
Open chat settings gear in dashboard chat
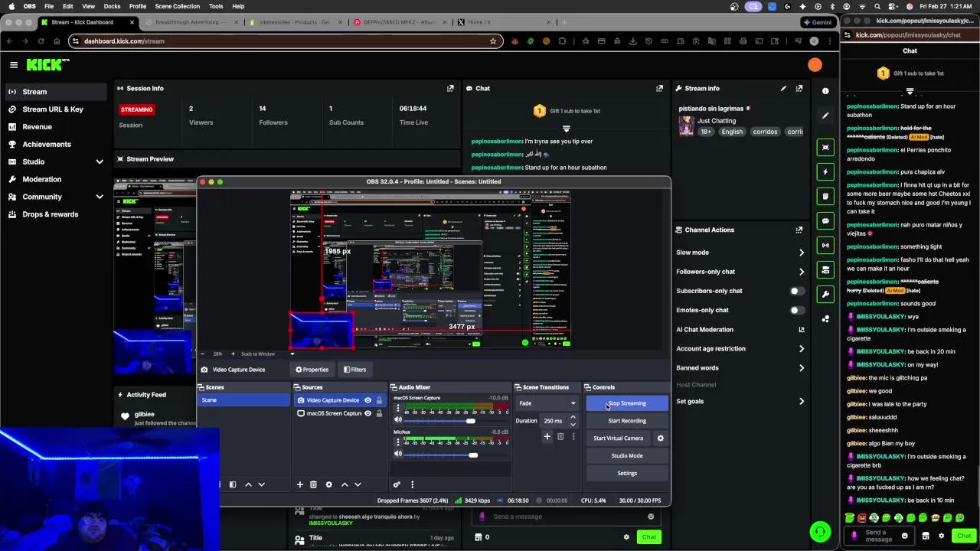tap(626, 537)
